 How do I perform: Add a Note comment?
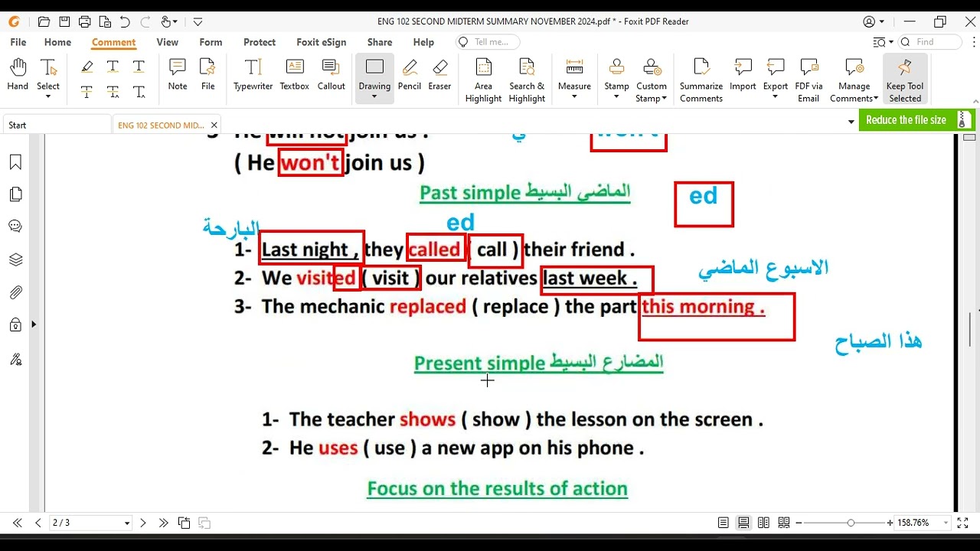[x=178, y=74]
